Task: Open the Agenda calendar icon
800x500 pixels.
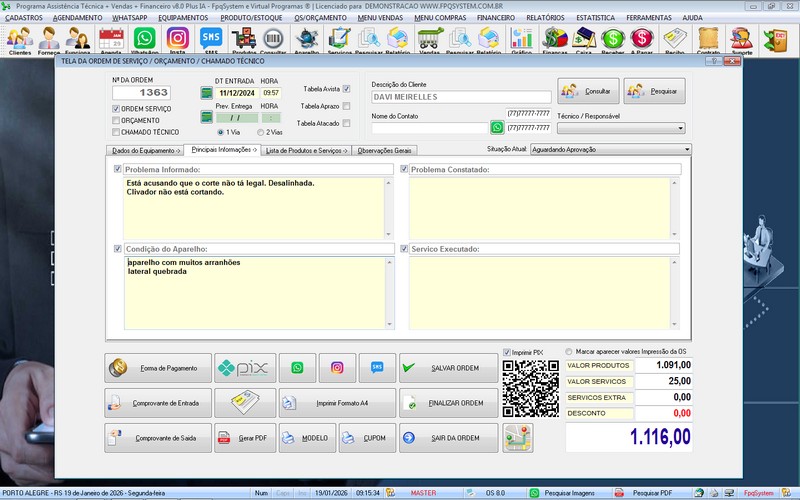Action: [111, 40]
